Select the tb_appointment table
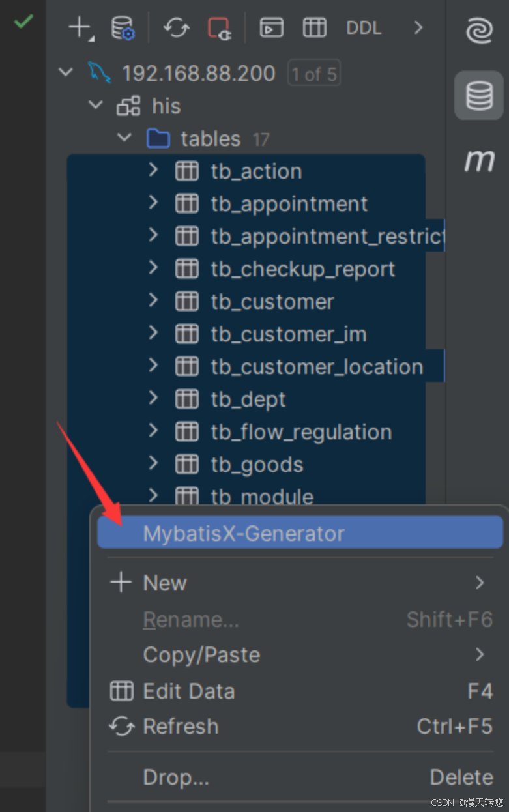This screenshot has width=509, height=812. pos(289,204)
